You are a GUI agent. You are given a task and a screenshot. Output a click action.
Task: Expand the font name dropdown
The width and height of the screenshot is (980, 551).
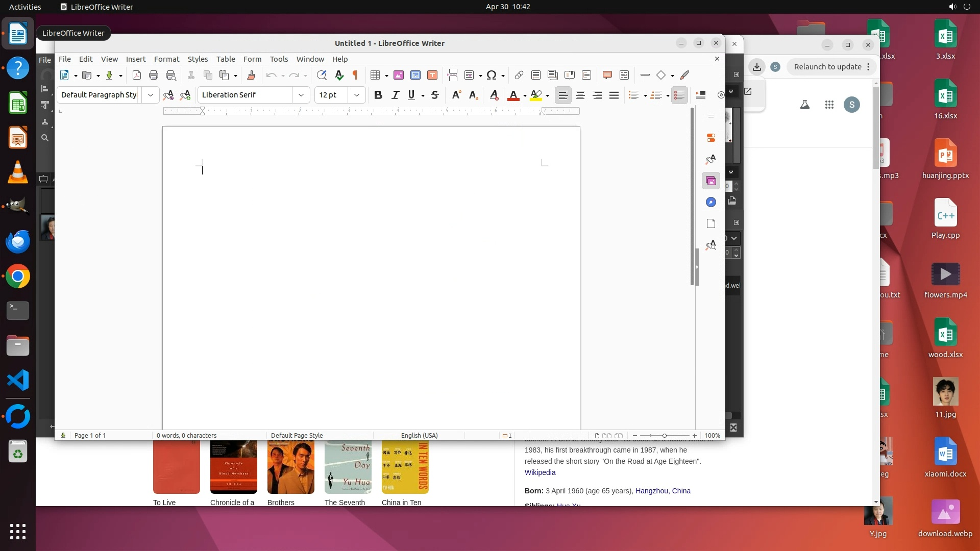tap(301, 95)
